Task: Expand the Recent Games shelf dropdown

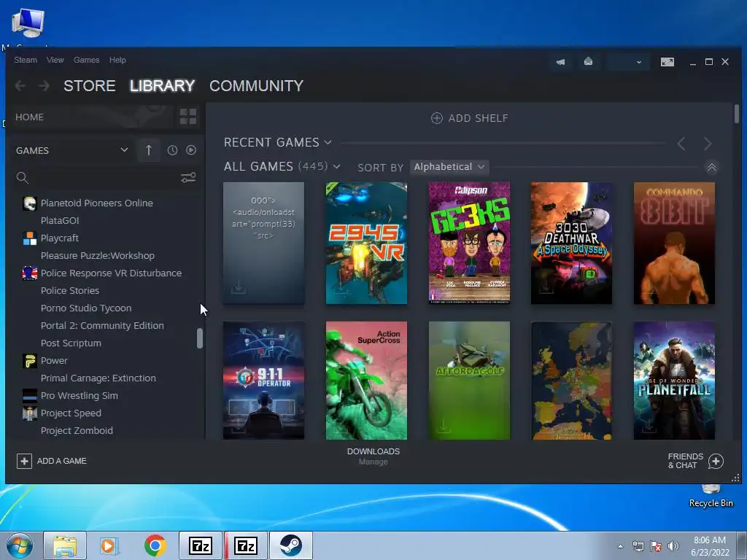Action: click(328, 142)
